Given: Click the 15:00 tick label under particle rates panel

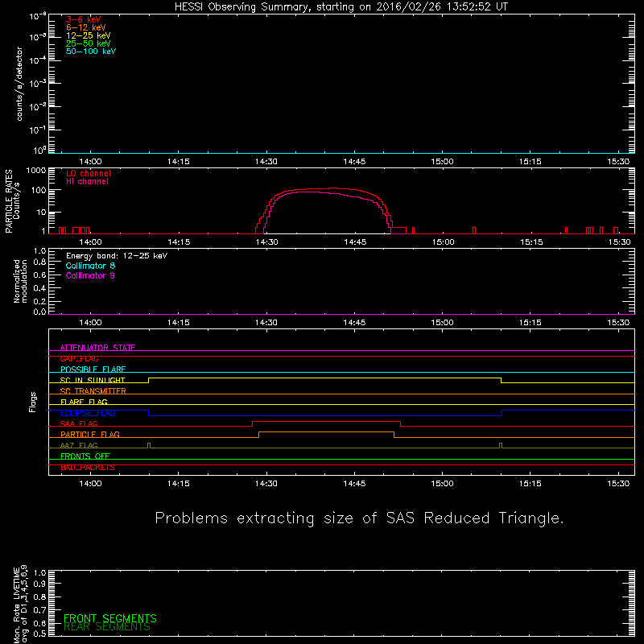Looking at the screenshot, I should pyautogui.click(x=444, y=242).
